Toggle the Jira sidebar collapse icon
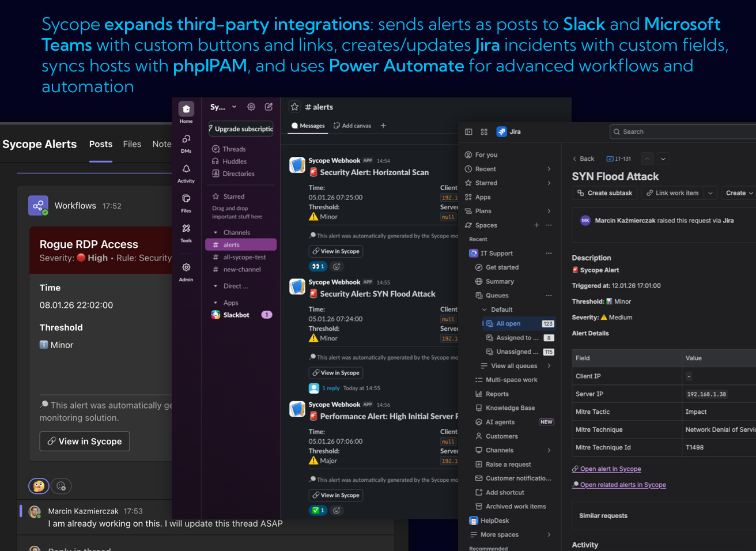 (468, 132)
